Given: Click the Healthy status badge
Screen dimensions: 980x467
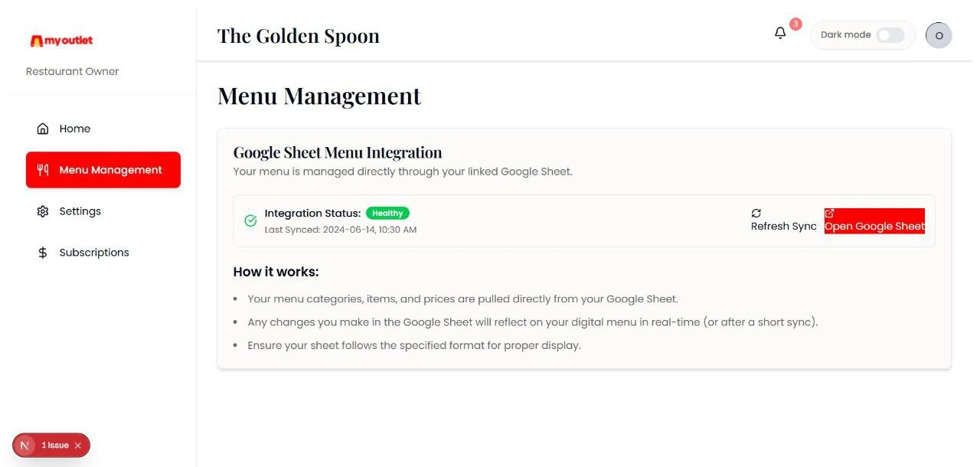Looking at the screenshot, I should pyautogui.click(x=387, y=213).
